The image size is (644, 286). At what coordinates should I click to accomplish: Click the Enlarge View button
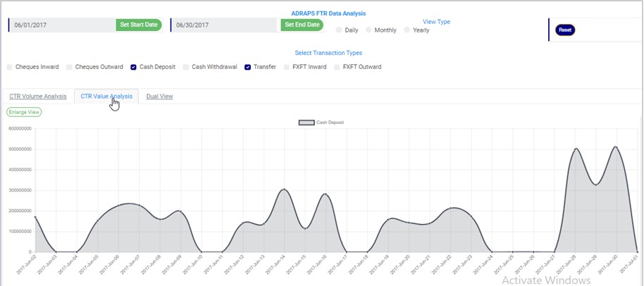click(x=24, y=111)
